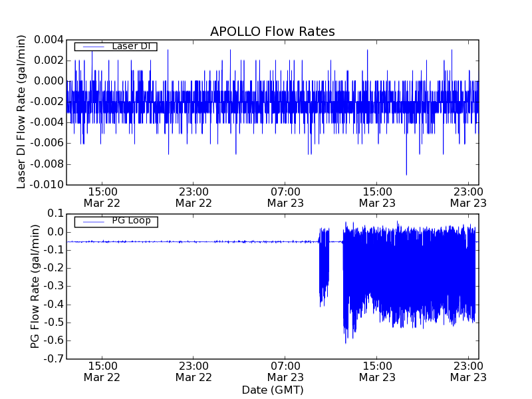532x399 pixels.
Task: Click the blue line sample in Laser DI legend
Action: click(94, 47)
